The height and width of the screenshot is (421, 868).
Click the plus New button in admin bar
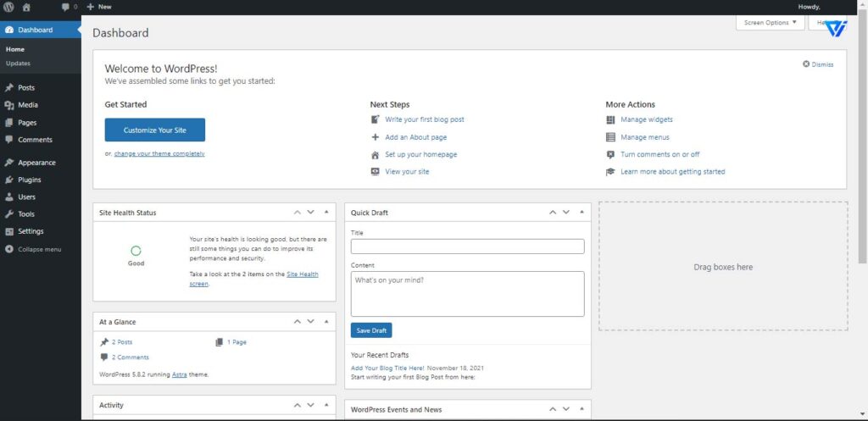click(x=99, y=7)
